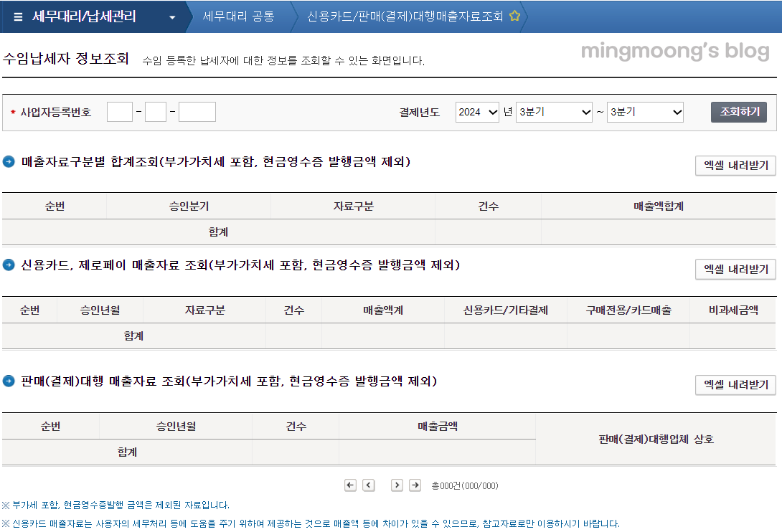Click the first 사업자등록번호 input box
The height and width of the screenshot is (532, 782).
119,112
